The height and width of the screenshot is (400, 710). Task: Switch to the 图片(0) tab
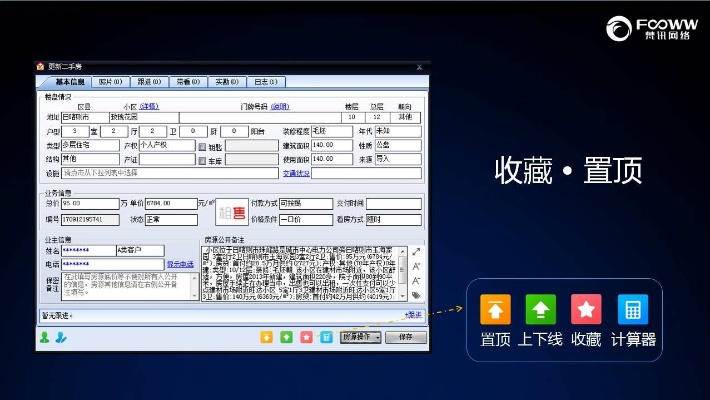110,82
